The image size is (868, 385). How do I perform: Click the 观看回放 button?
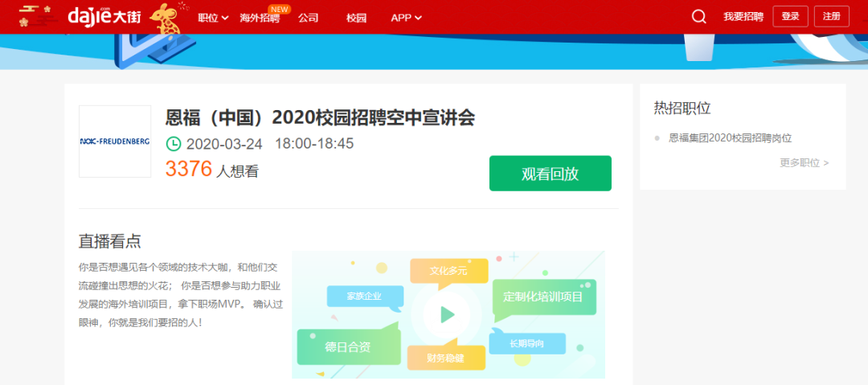pos(550,174)
